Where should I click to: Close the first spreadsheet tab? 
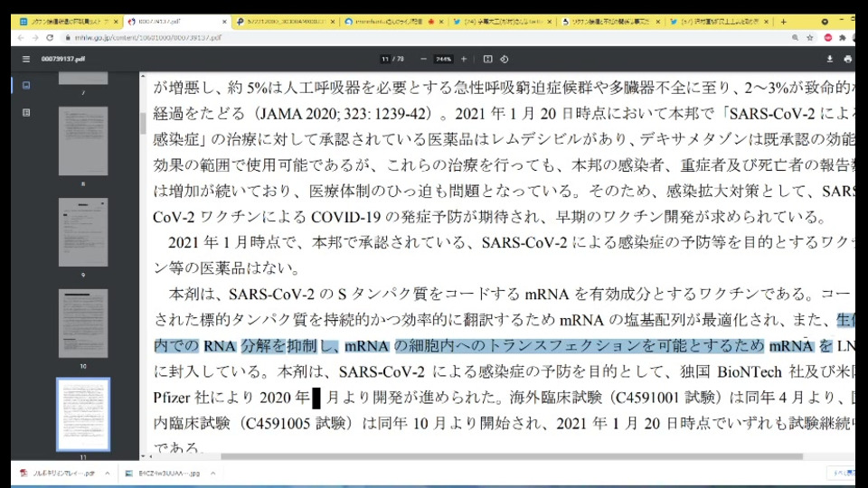[x=116, y=22]
